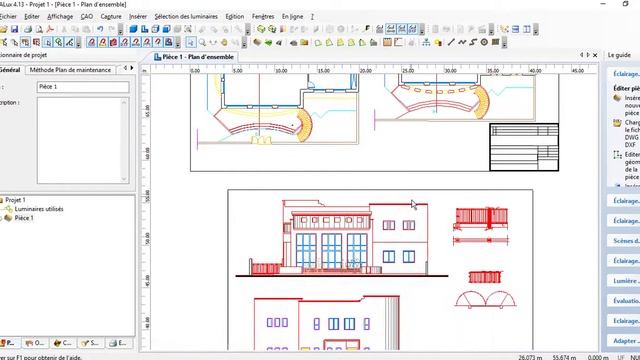Switch to 3D view with the blue cube icon

tap(133, 29)
